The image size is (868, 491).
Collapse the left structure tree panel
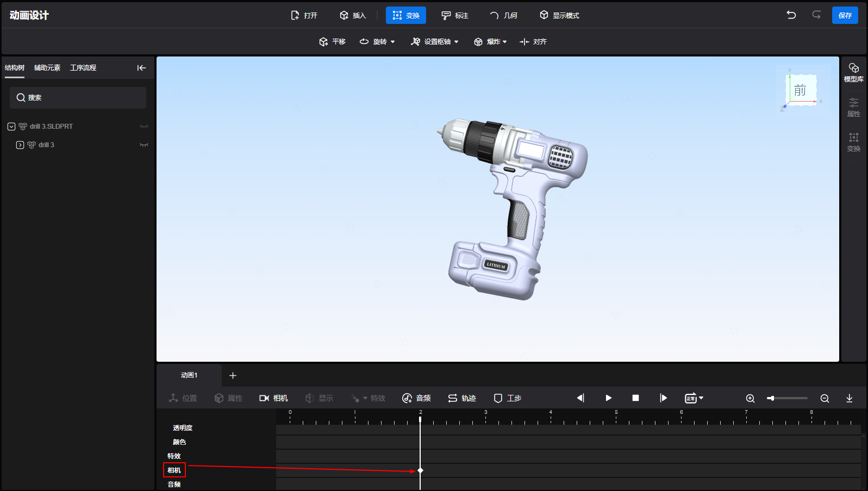141,68
